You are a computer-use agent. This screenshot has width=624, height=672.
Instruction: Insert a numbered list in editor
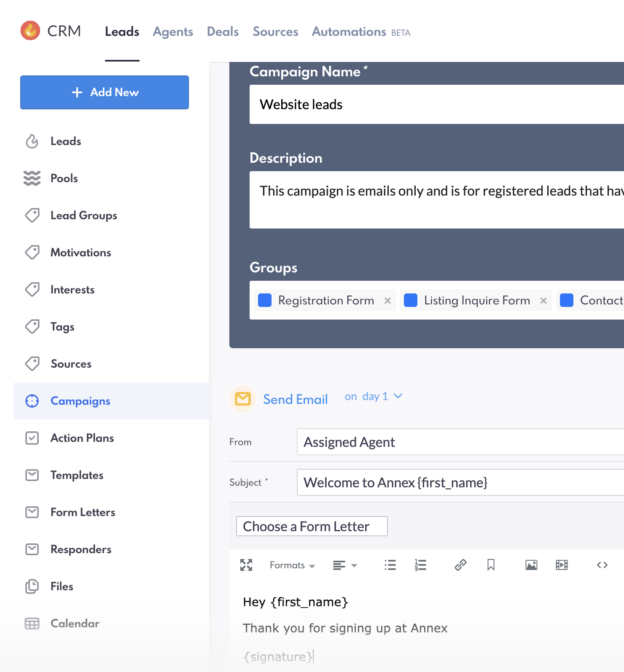[x=420, y=565]
